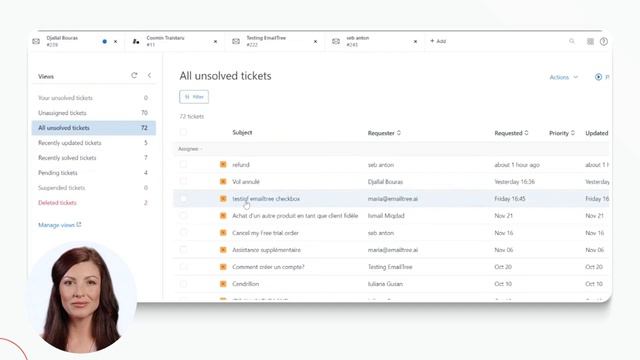640x360 pixels.
Task: Refresh the Views list
Action: pyautogui.click(x=134, y=76)
